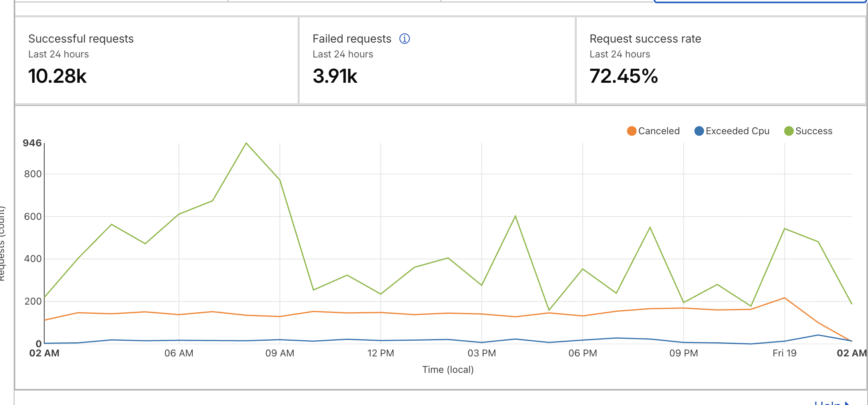868x405 pixels.
Task: Click the 12 PM x-axis label
Action: (381, 353)
